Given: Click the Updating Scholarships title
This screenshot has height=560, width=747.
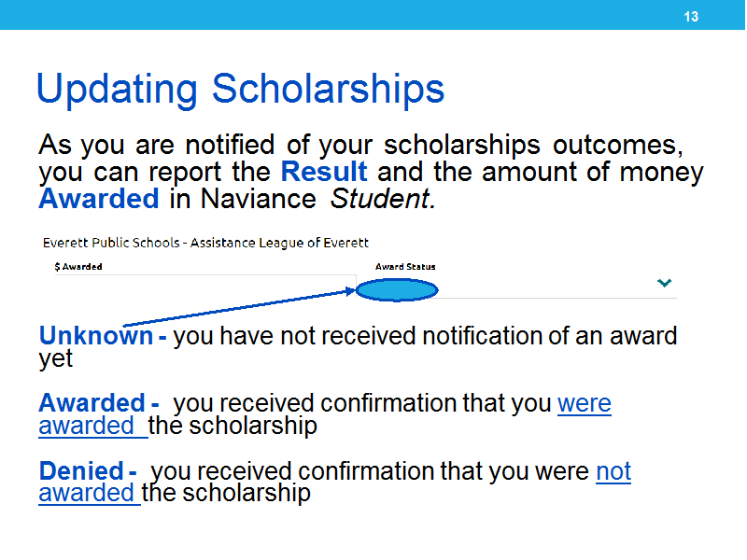Looking at the screenshot, I should 241,89.
